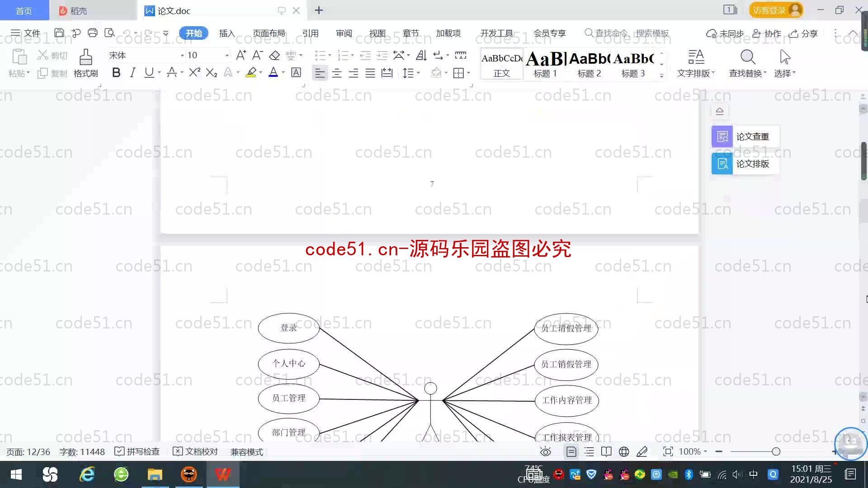Open the 插入 ribbon tab
Viewport: 868px width, 488px height.
(x=226, y=33)
